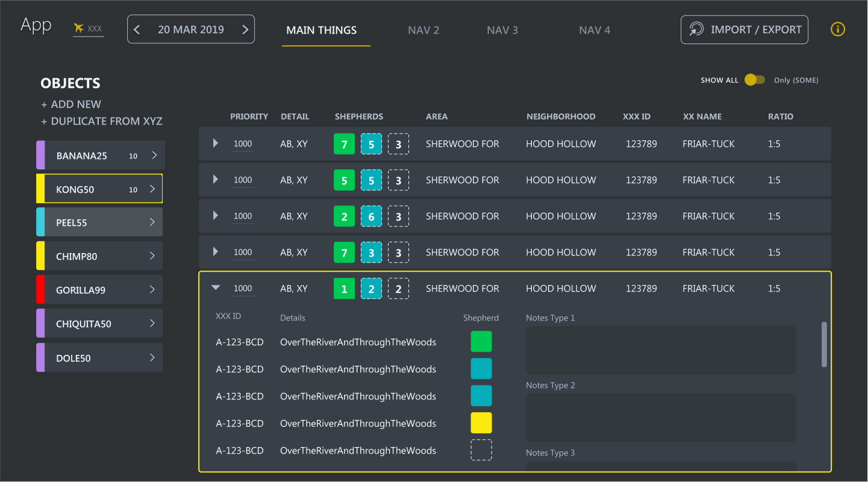Switch to MAIN THINGS tab
The height and width of the screenshot is (482, 868).
pyautogui.click(x=322, y=30)
